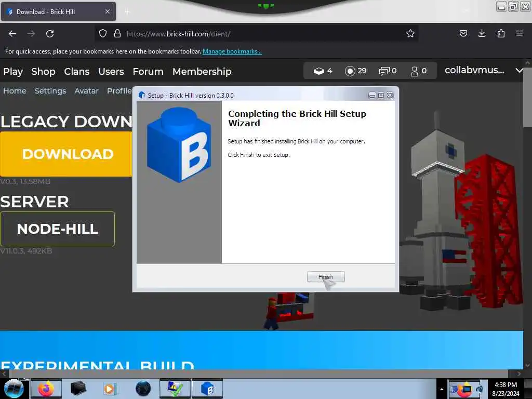The image size is (532, 399).
Task: Open messages icon showing 0
Action: coord(388,71)
